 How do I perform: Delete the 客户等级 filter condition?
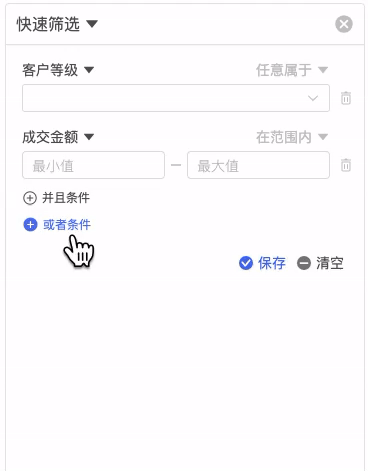[x=346, y=98]
